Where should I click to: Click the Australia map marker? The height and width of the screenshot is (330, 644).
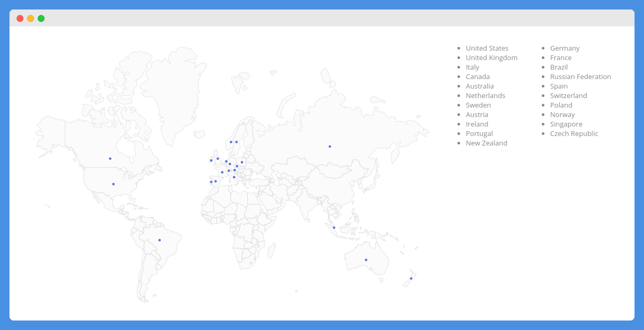(366, 260)
